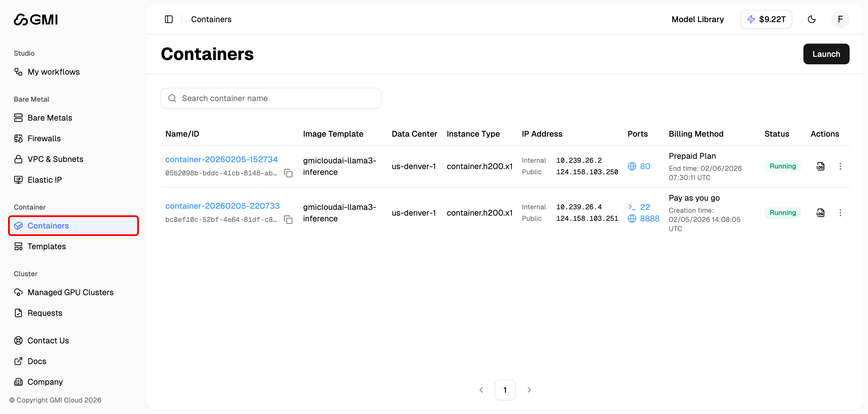Click the Containers breadcrumb item
Viewport: 868px width, 414px height.
(x=211, y=19)
